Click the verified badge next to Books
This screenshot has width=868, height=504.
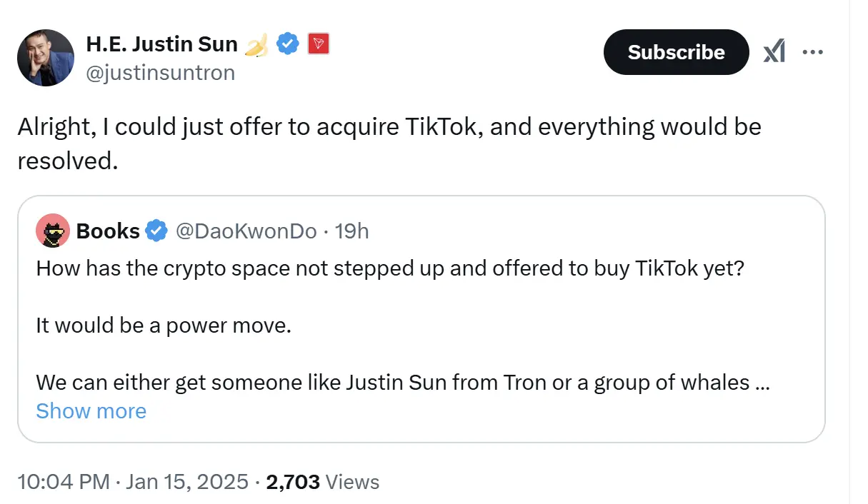point(156,231)
